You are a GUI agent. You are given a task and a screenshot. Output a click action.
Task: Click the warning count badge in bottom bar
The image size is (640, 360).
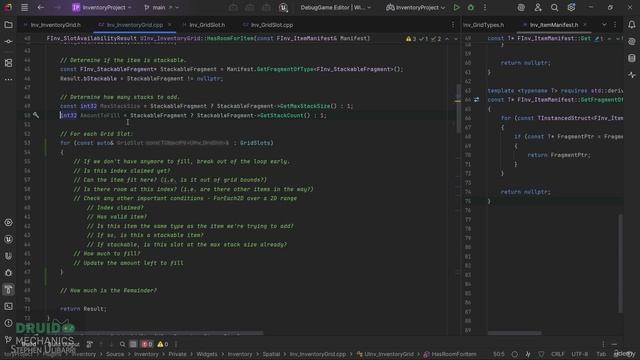point(163,344)
